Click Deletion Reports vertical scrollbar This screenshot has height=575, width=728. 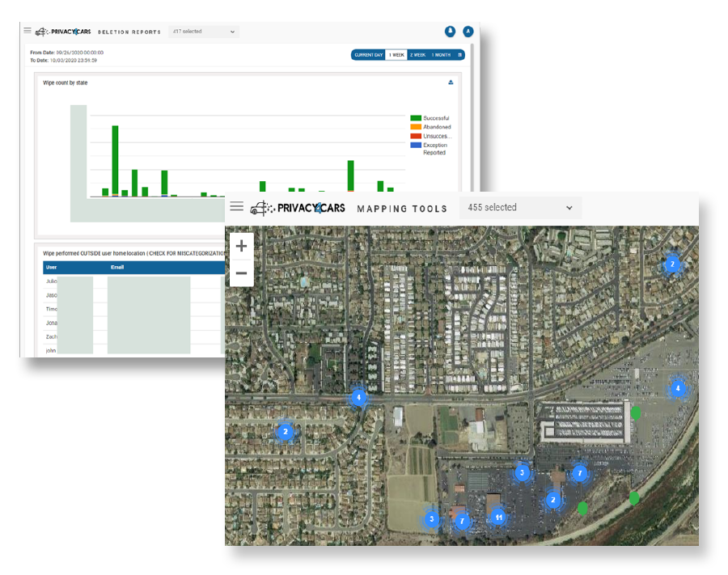(x=472, y=116)
